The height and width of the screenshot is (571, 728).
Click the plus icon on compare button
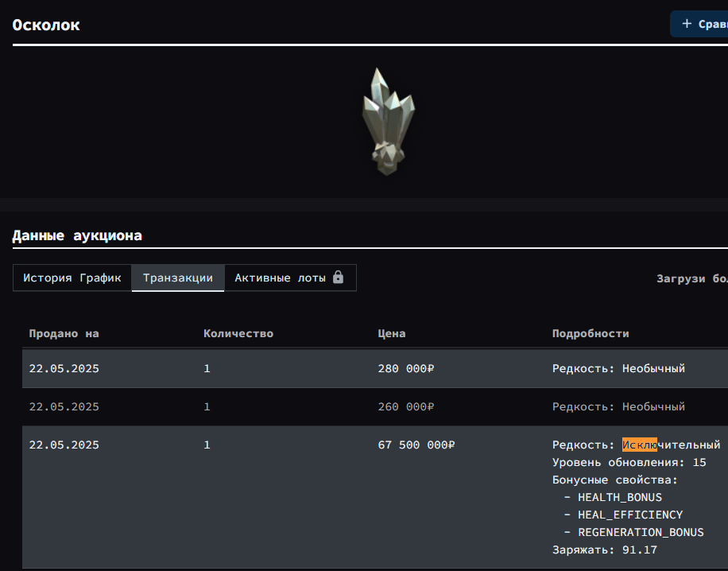click(687, 24)
